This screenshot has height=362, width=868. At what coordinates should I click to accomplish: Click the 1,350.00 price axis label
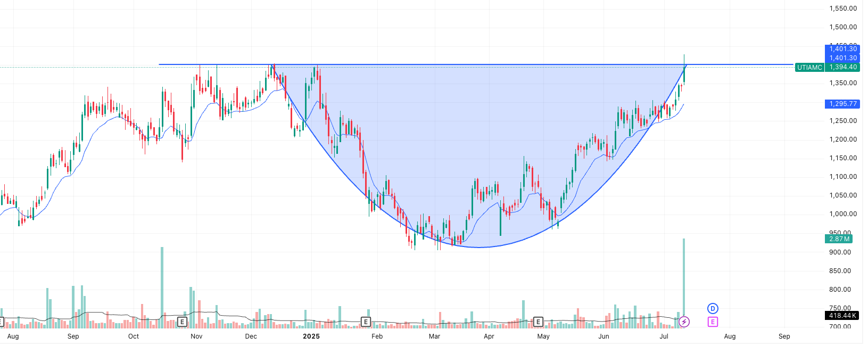pos(843,83)
